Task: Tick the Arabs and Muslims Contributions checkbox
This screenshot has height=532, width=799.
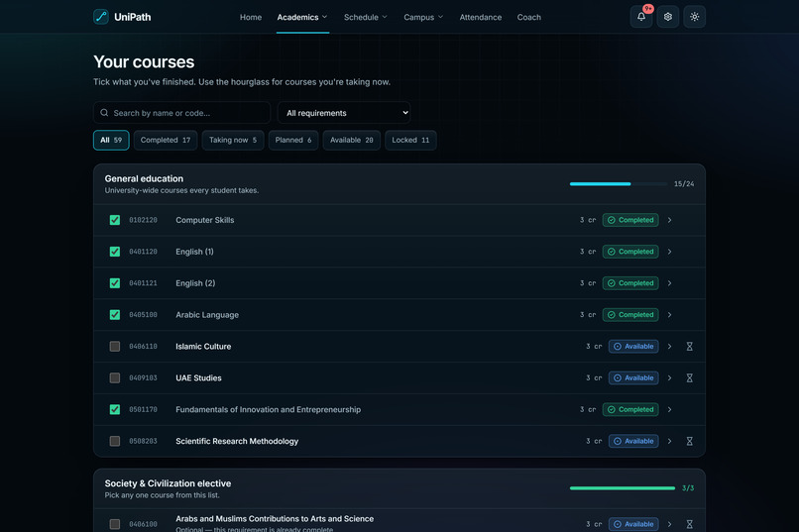Action: pyautogui.click(x=115, y=524)
